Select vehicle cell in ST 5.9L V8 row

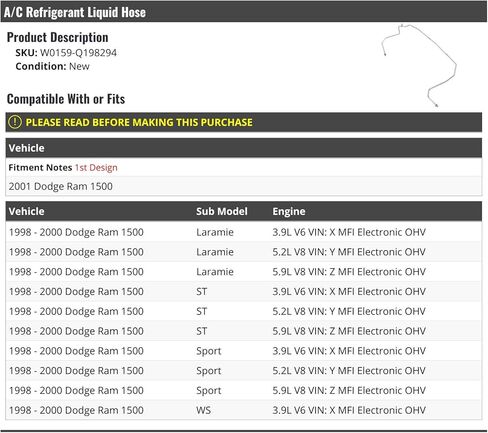click(x=76, y=331)
